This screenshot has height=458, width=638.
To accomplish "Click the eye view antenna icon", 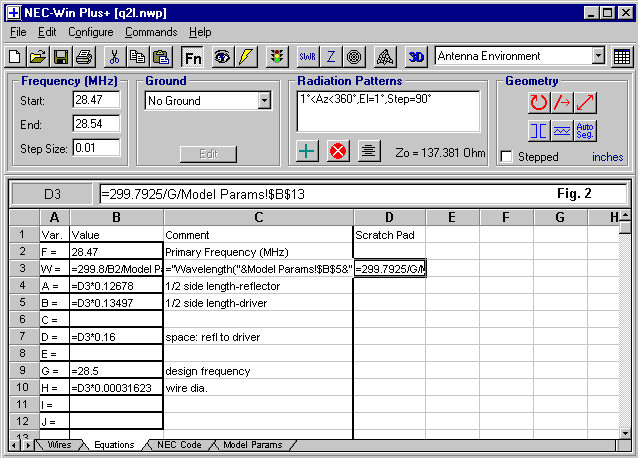I will tap(221, 56).
